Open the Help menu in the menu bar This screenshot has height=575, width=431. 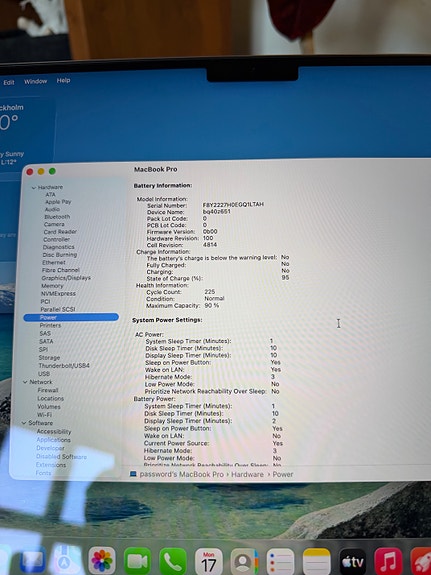(x=63, y=80)
